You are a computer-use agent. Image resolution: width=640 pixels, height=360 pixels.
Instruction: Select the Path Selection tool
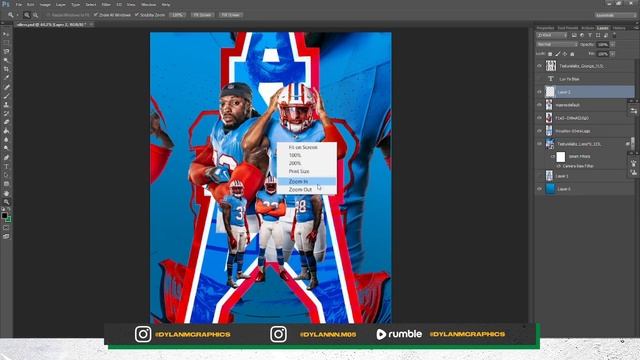coord(6,175)
